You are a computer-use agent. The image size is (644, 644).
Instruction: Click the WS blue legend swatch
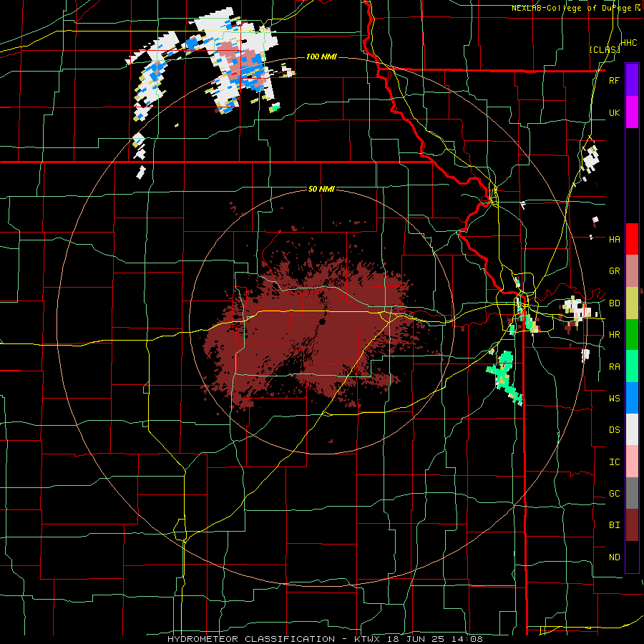click(632, 398)
